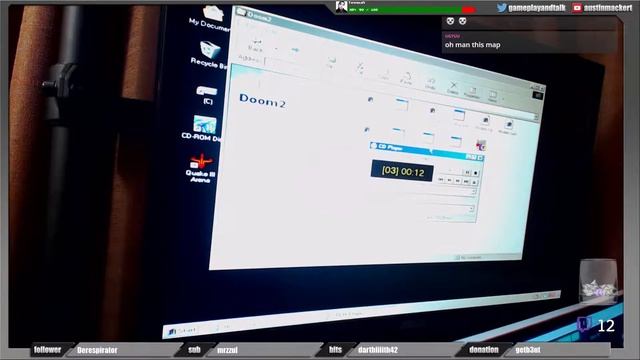Open the Start menu
The image size is (640, 360).
182,331
